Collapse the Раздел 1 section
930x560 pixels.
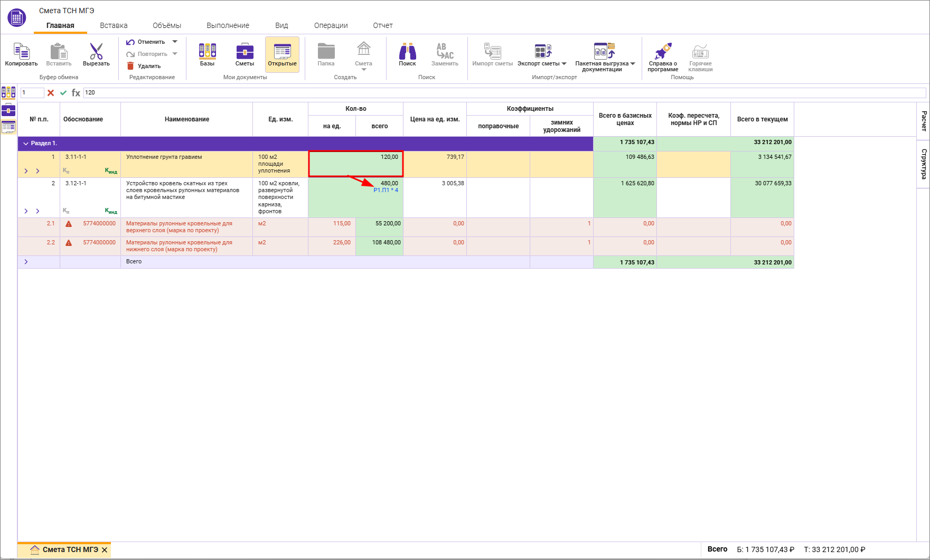point(26,144)
